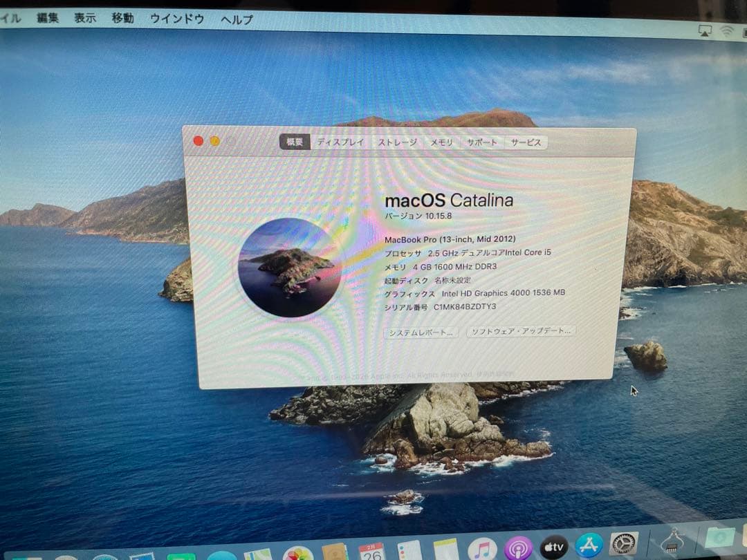The height and width of the screenshot is (560, 747).
Task: Open the Photos app in the Dock
Action: [x=297, y=554]
